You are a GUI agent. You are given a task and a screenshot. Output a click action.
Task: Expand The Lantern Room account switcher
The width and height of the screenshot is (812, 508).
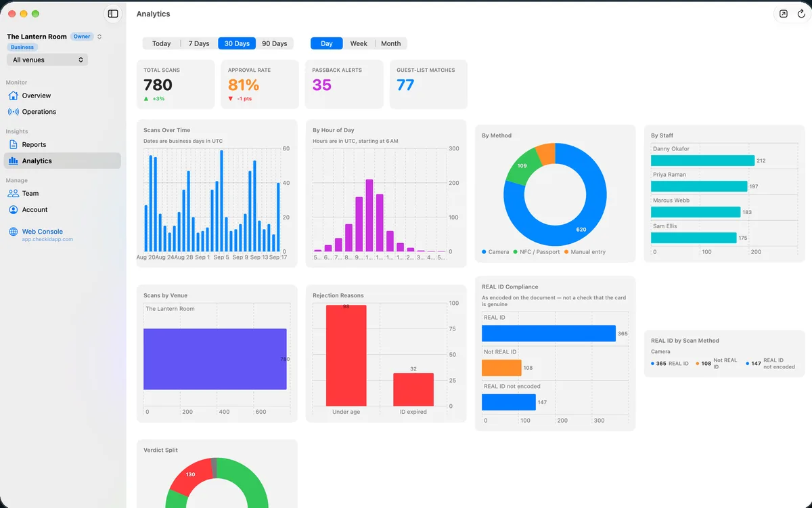(x=99, y=37)
